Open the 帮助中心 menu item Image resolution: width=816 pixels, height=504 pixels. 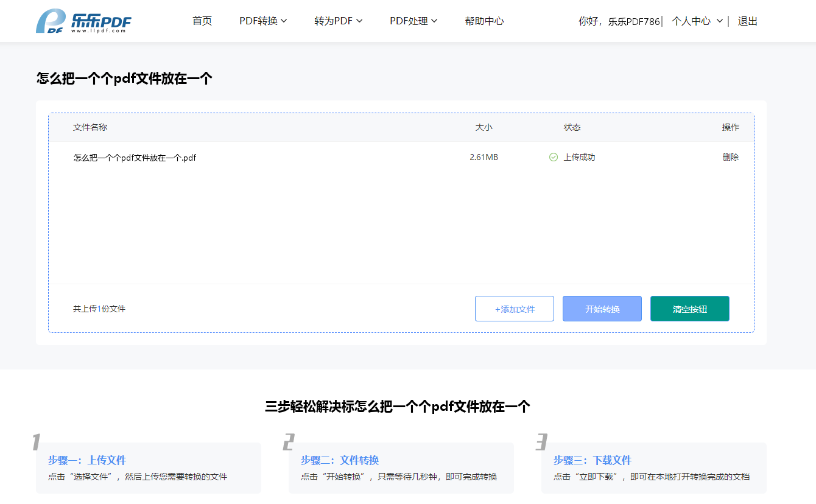click(484, 21)
